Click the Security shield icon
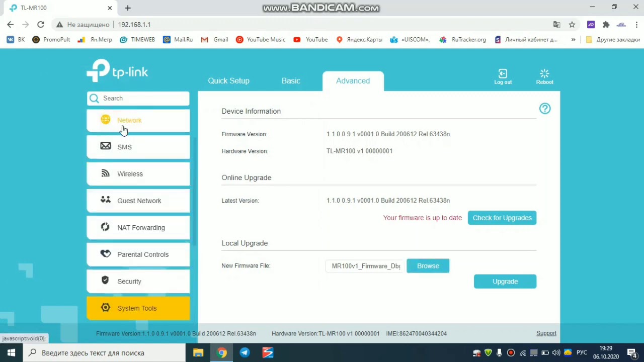The height and width of the screenshot is (362, 644). [105, 280]
